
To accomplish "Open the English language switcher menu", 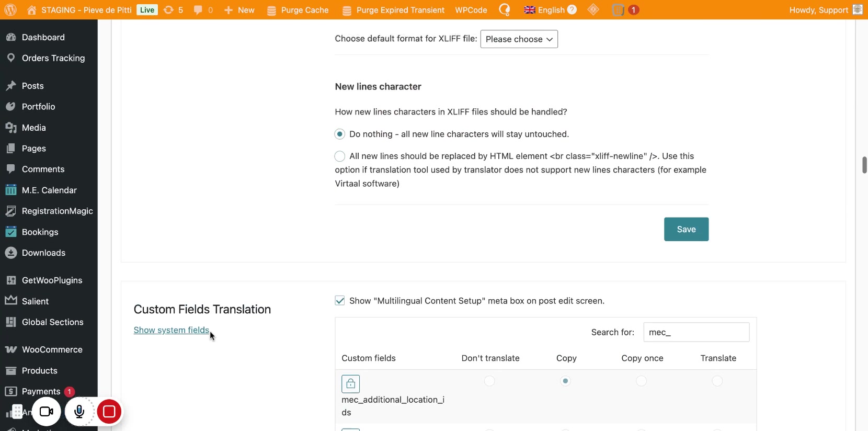I will [x=544, y=10].
